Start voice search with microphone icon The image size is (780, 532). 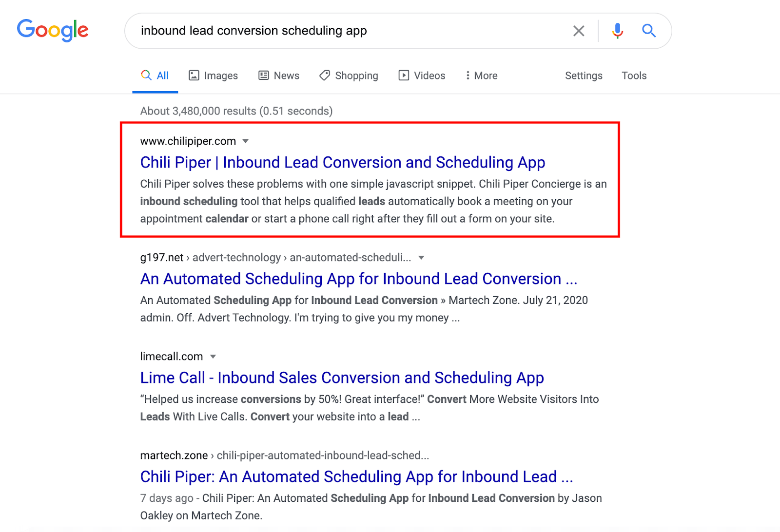pos(617,31)
